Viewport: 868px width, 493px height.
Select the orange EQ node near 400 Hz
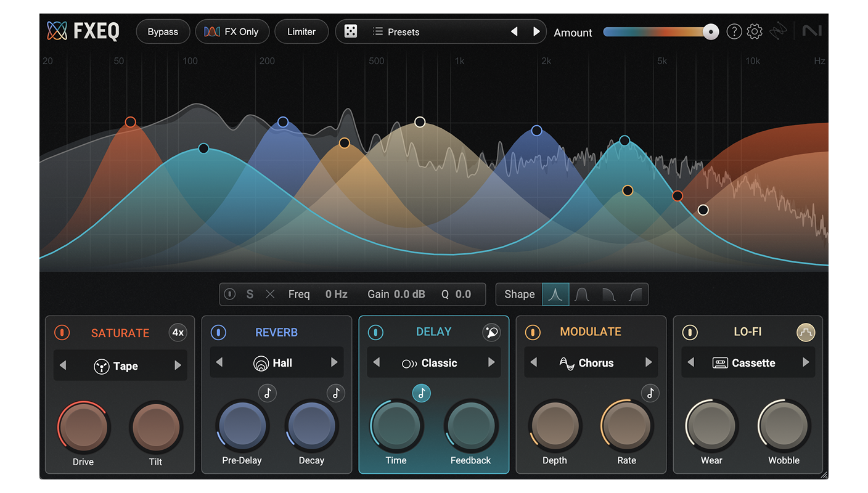click(345, 143)
